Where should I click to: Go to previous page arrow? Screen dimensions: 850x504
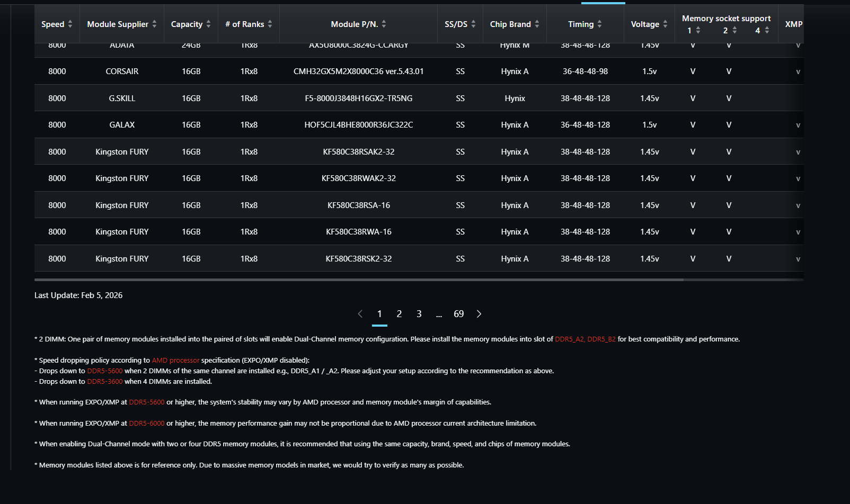point(360,314)
